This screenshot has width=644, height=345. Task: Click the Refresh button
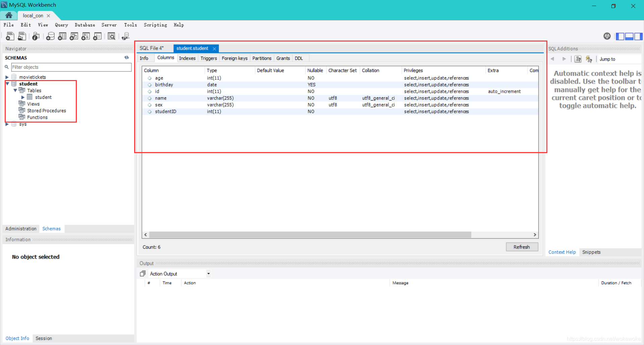(x=522, y=247)
